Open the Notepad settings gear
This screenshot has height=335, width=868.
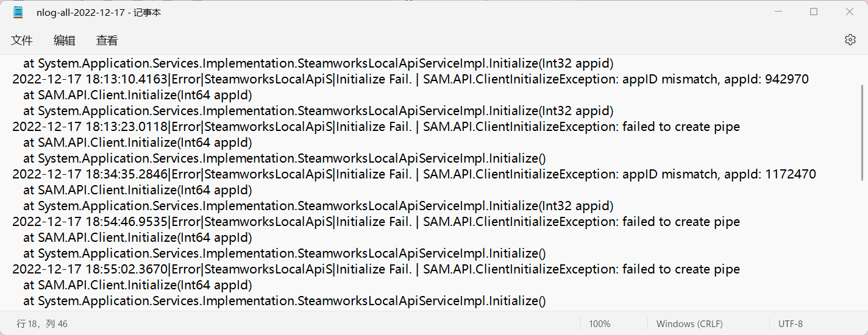(850, 40)
